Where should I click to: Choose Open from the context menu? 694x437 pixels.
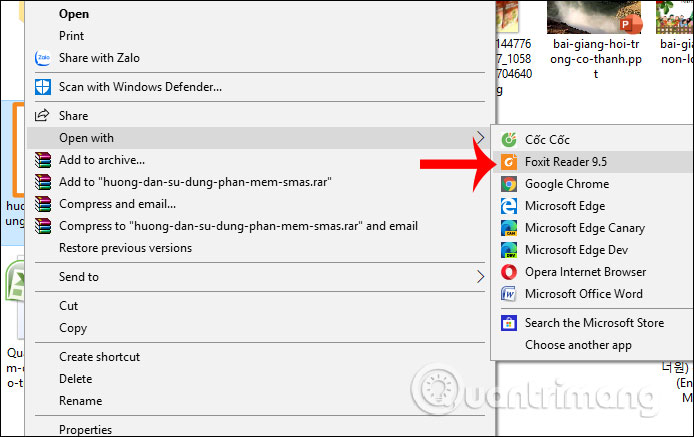point(74,14)
